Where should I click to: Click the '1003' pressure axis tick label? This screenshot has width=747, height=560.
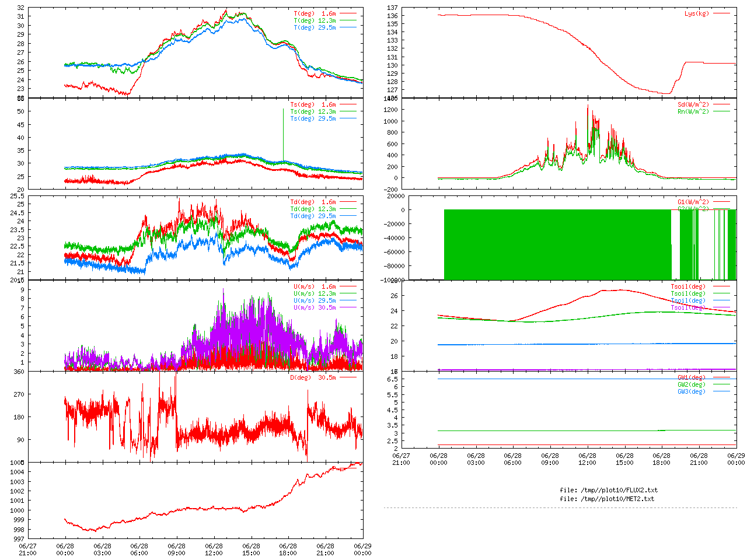click(x=17, y=482)
